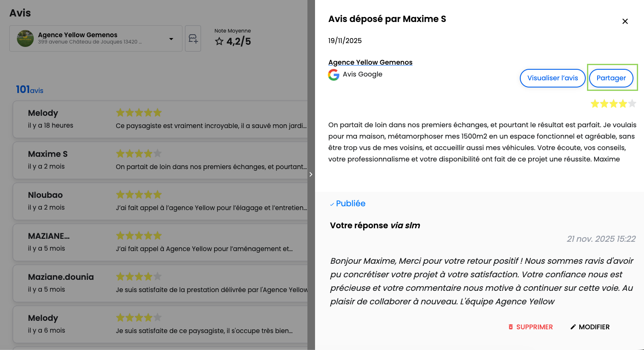Screen dimensions: 644x350
Task: Open the Nloubao review row
Action: click(160, 201)
